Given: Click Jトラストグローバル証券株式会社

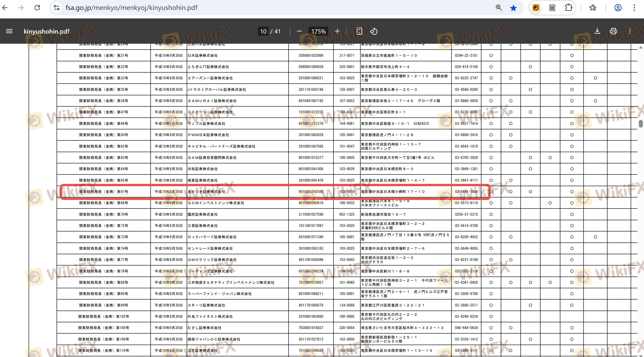Looking at the screenshot, I should 217,89.
